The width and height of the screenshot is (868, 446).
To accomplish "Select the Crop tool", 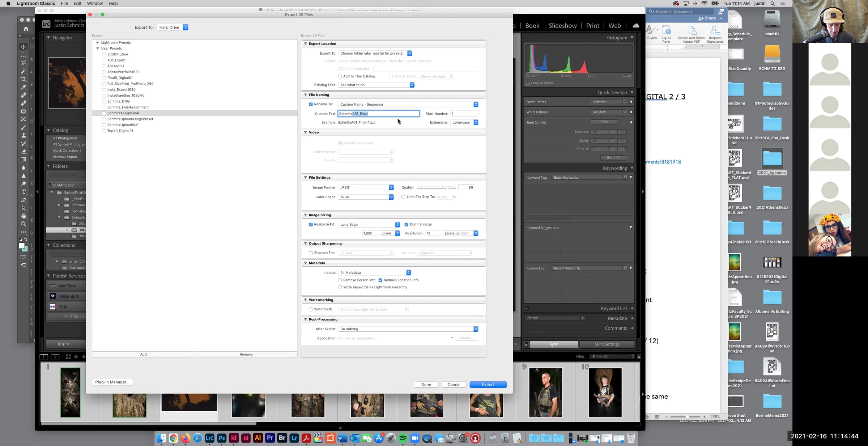I will (24, 79).
